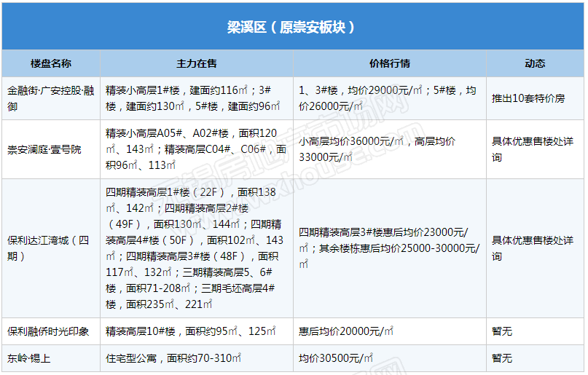Viewport: 588px width, 375px height.
Task: Select the 主力在售 column header
Action: tap(197, 64)
